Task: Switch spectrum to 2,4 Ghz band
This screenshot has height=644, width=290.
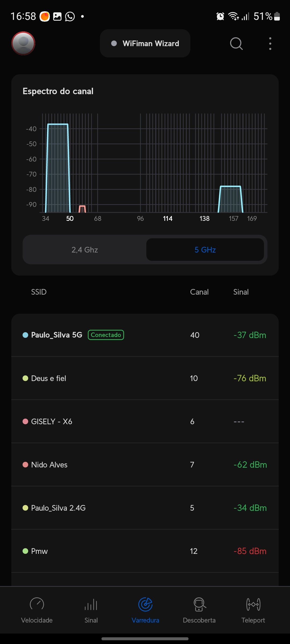Action: click(x=85, y=250)
